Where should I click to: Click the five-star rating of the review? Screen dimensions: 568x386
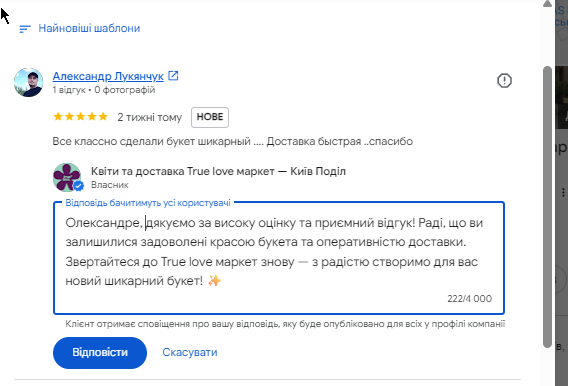click(x=80, y=117)
